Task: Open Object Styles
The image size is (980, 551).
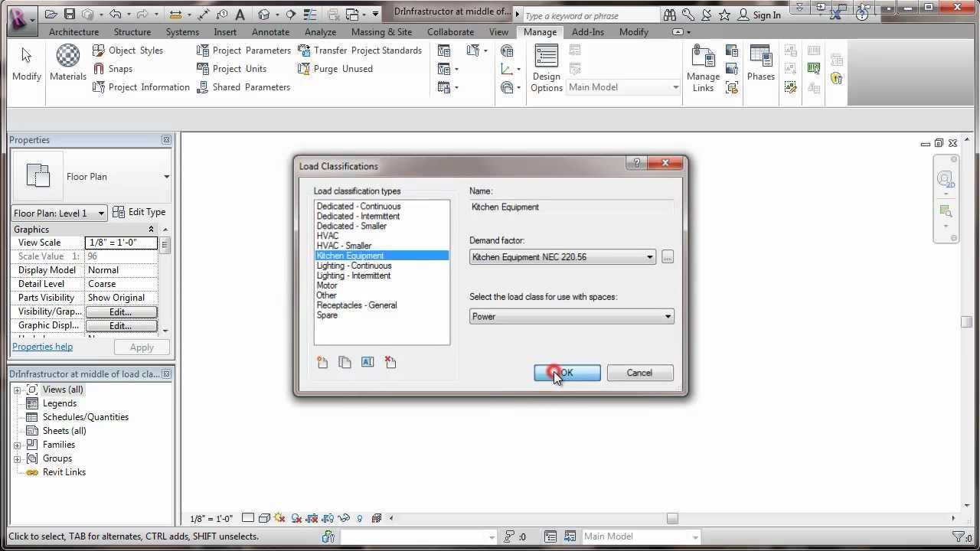Action: pyautogui.click(x=128, y=51)
